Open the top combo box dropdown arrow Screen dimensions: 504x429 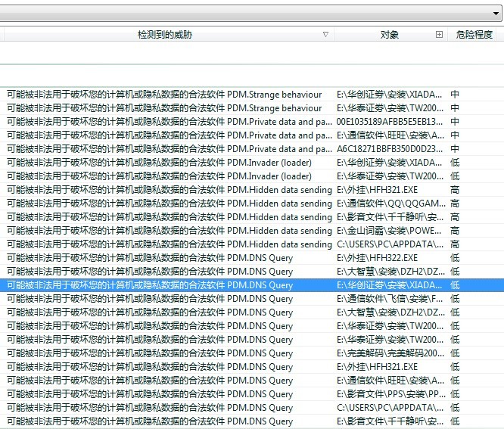pyautogui.click(x=496, y=14)
